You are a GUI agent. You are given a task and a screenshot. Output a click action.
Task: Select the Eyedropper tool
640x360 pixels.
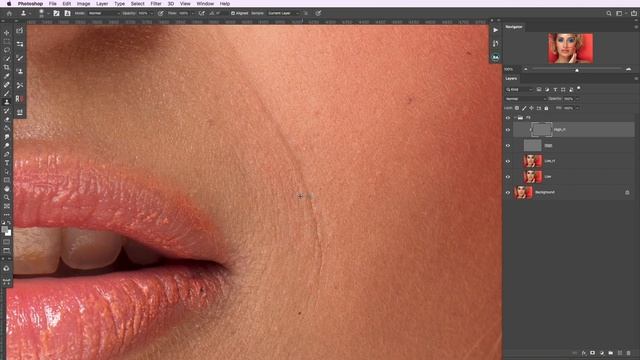(x=7, y=76)
